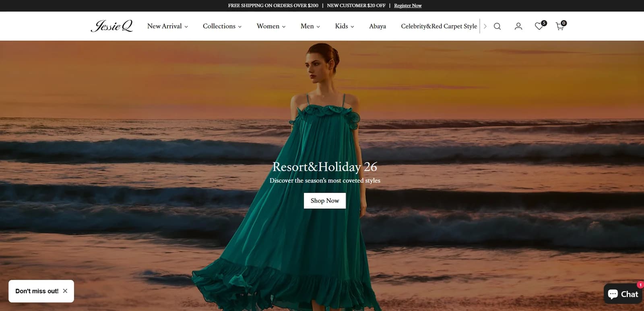Expand the Women dropdown menu
Image resolution: width=644 pixels, height=311 pixels.
coord(271,26)
